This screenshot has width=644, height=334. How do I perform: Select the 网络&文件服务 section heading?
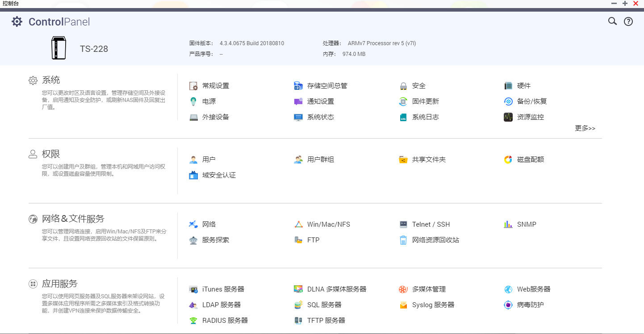pos(73,219)
